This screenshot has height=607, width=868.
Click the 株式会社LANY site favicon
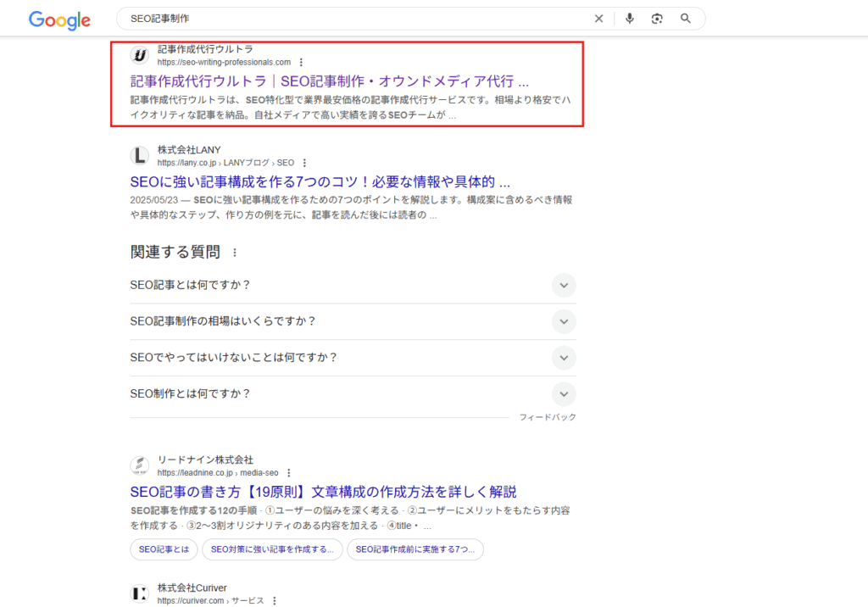139,156
